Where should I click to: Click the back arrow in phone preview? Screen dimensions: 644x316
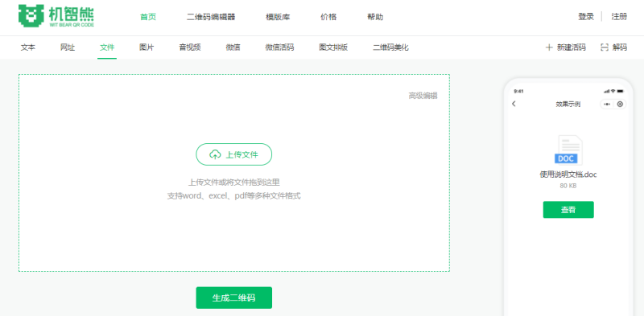tap(514, 104)
